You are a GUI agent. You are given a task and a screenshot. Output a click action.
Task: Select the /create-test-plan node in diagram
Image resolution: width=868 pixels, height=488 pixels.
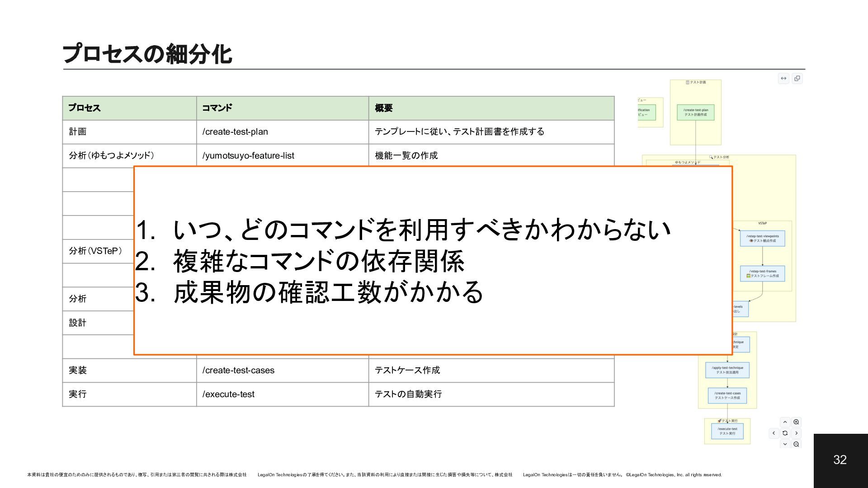[695, 112]
